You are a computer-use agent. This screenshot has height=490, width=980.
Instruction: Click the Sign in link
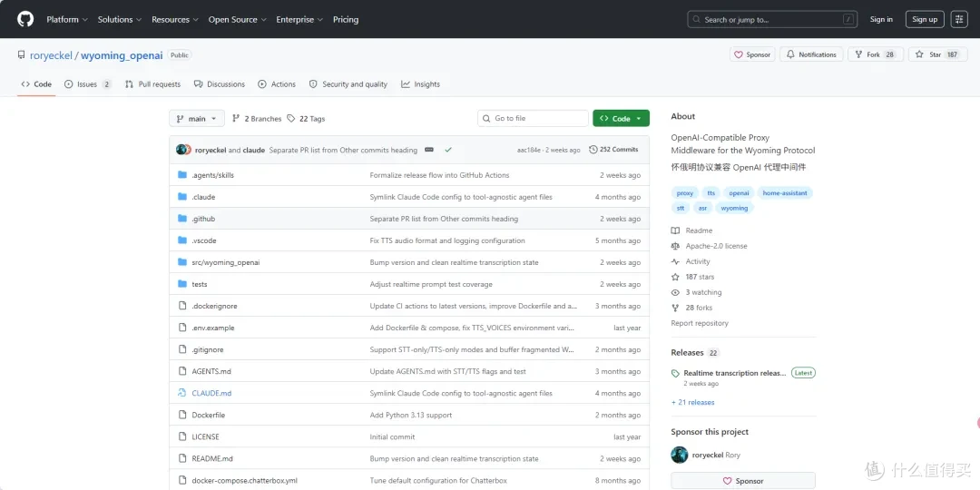click(881, 19)
